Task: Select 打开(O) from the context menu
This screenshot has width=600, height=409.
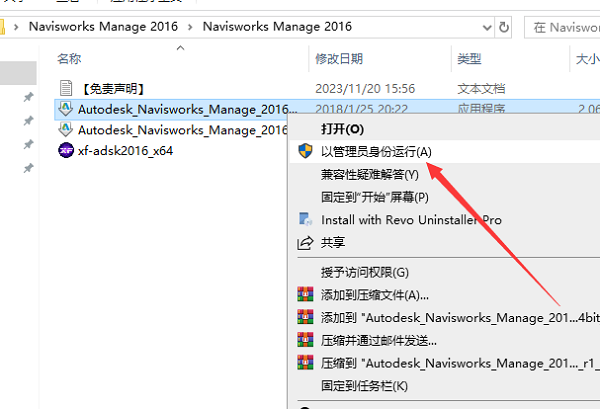Action: [x=342, y=129]
